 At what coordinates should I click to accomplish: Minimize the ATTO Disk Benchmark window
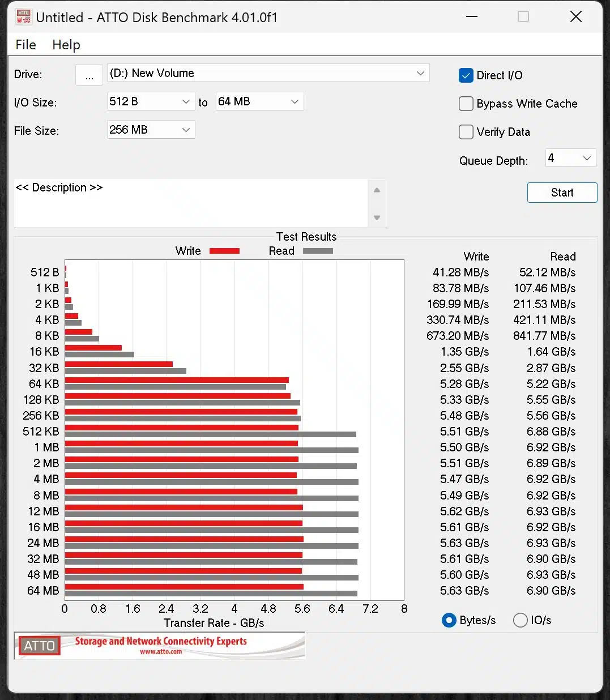click(x=472, y=16)
